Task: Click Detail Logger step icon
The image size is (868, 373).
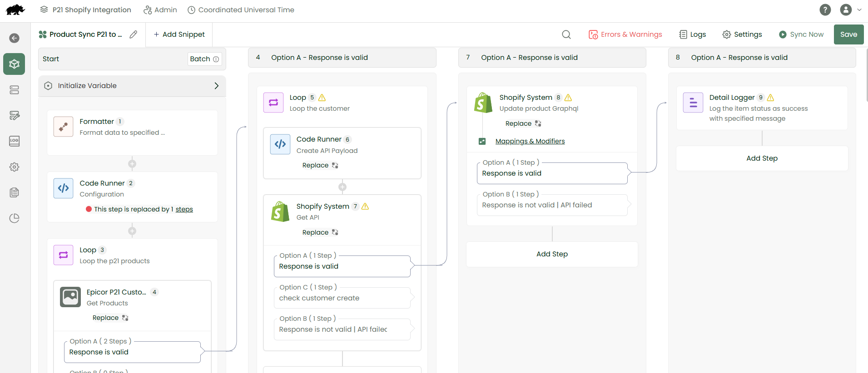Action: point(693,103)
